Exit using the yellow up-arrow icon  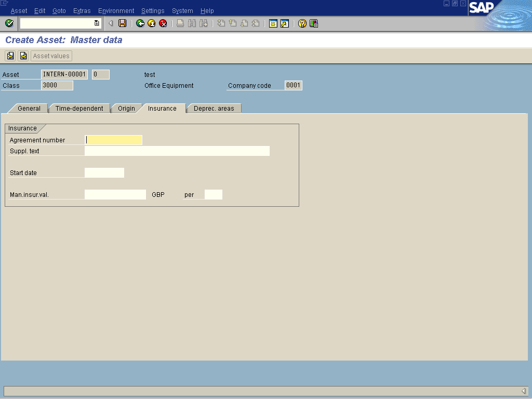(x=152, y=23)
